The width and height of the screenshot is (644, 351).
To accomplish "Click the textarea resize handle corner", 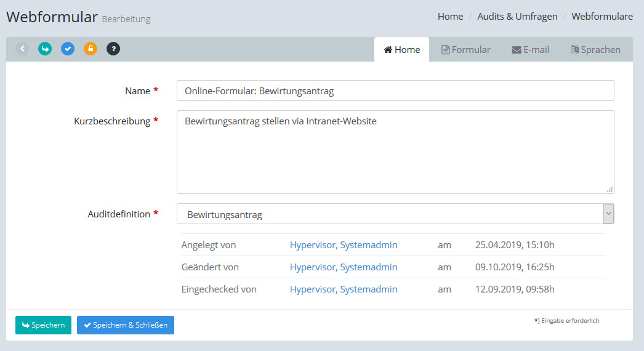I will 610,190.
